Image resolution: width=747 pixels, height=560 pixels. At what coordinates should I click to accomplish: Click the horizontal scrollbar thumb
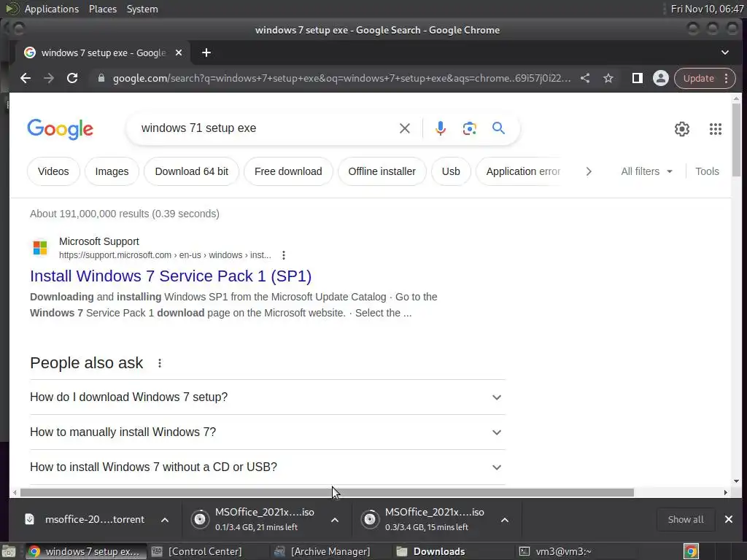327,492
